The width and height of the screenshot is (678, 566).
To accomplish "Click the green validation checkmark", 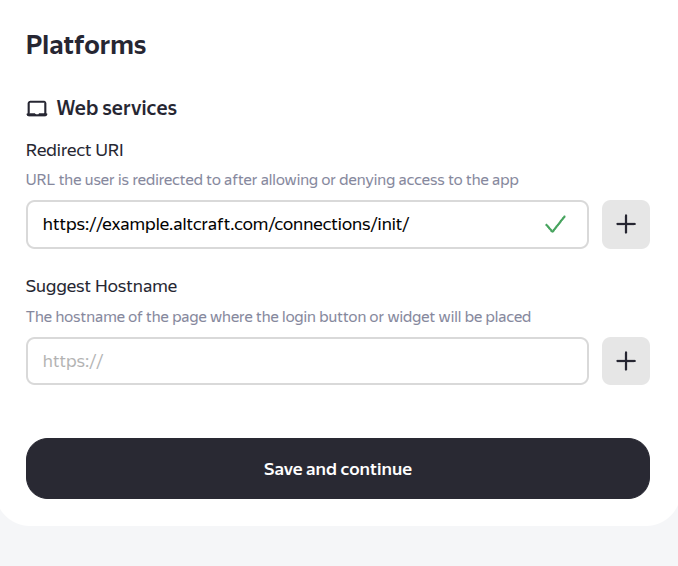I will pos(555,224).
